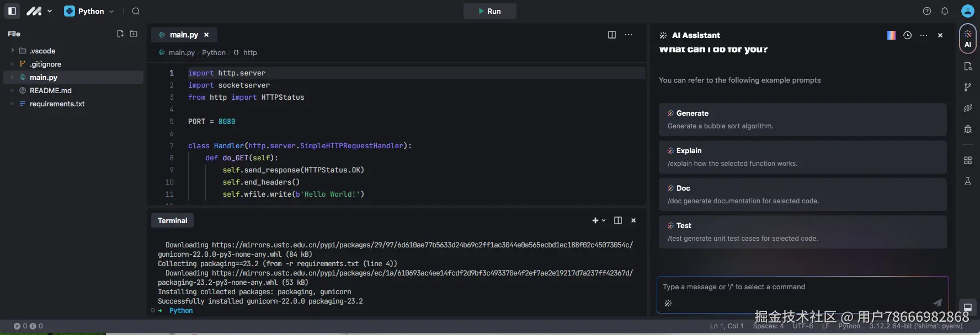Click line number 7 in editor gutter
Image resolution: width=980 pixels, height=335 pixels.
click(x=172, y=145)
